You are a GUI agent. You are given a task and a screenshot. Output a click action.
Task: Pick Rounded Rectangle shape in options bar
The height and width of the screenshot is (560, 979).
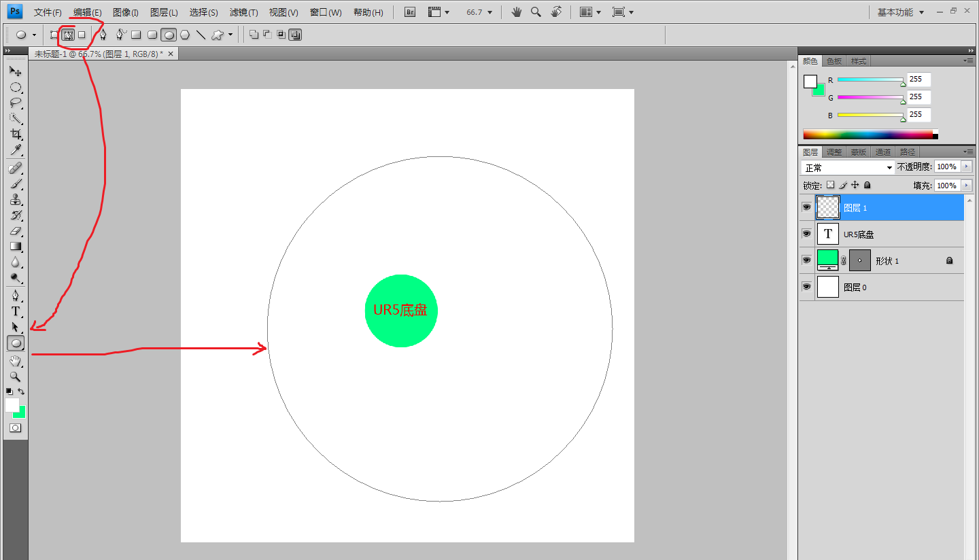(152, 35)
